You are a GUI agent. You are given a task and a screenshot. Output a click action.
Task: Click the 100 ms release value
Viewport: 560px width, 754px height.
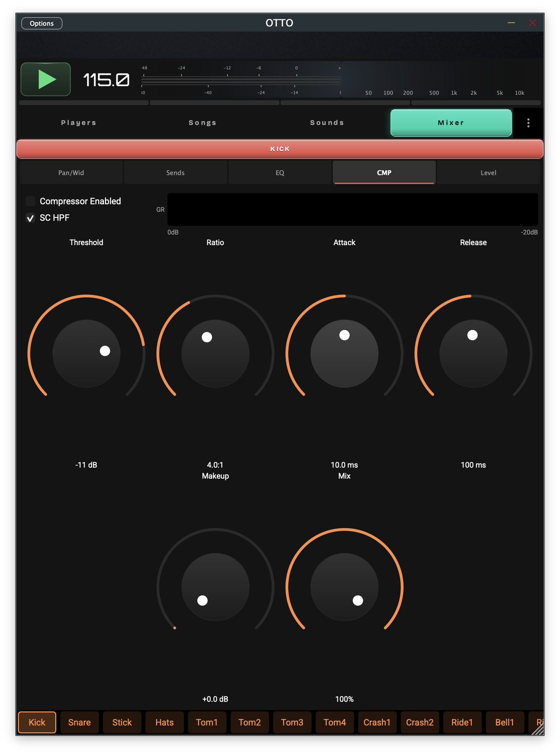473,465
